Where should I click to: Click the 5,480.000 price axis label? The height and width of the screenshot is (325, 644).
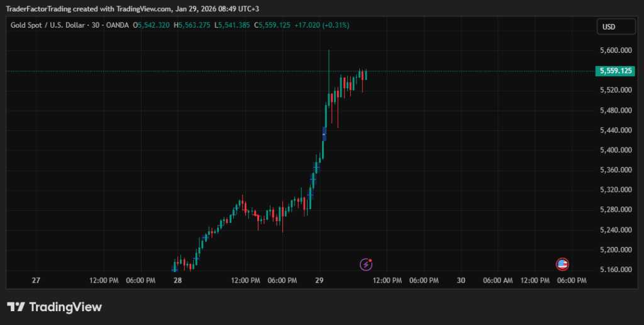616,110
